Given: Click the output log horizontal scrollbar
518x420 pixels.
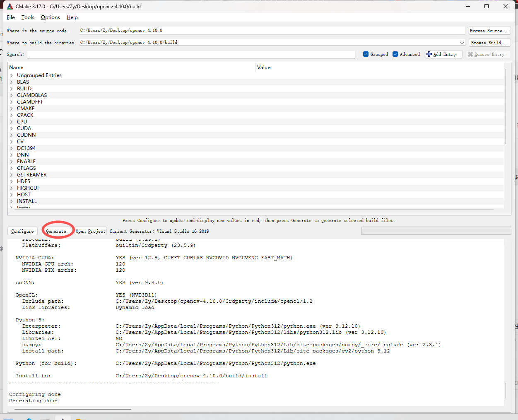Looking at the screenshot, I should [x=72, y=409].
